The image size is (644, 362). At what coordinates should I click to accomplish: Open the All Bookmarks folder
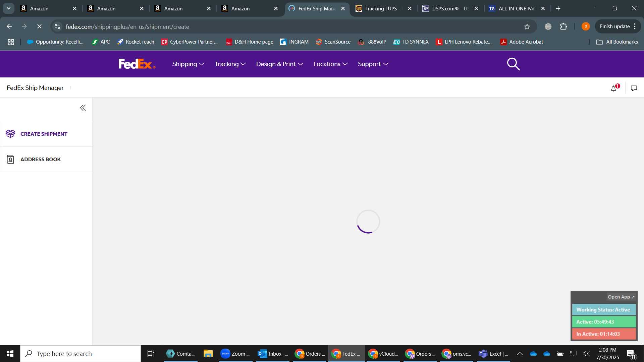617,42
